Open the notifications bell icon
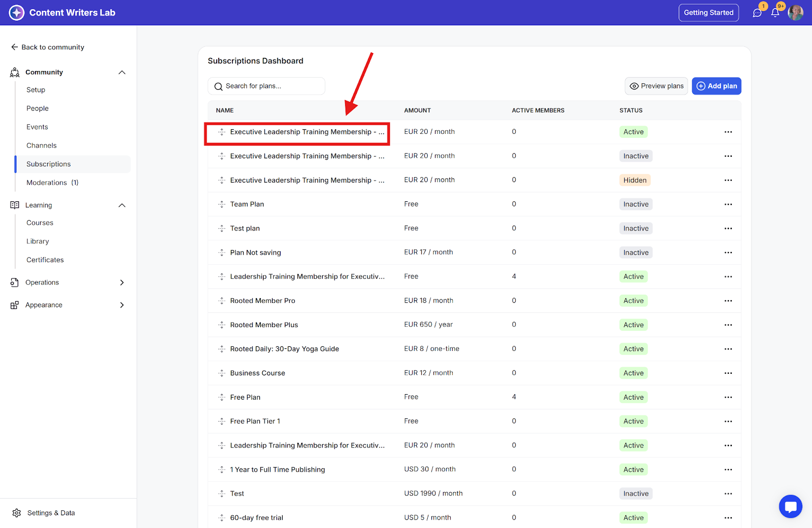 (x=775, y=13)
